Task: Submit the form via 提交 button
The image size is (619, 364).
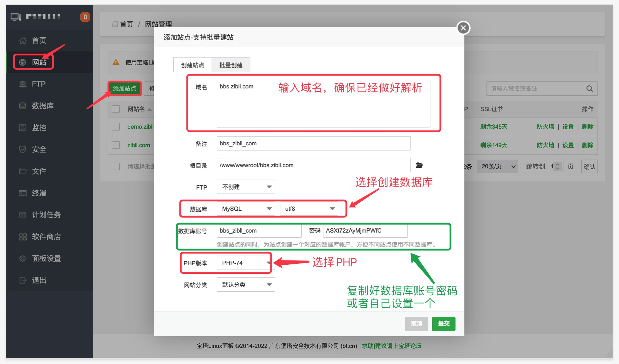Action: click(443, 324)
